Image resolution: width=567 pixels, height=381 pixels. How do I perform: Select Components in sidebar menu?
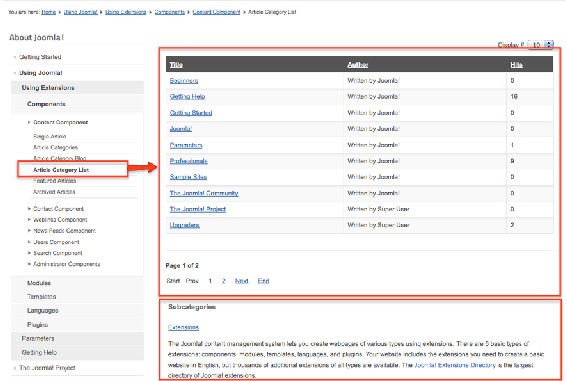[x=46, y=104]
